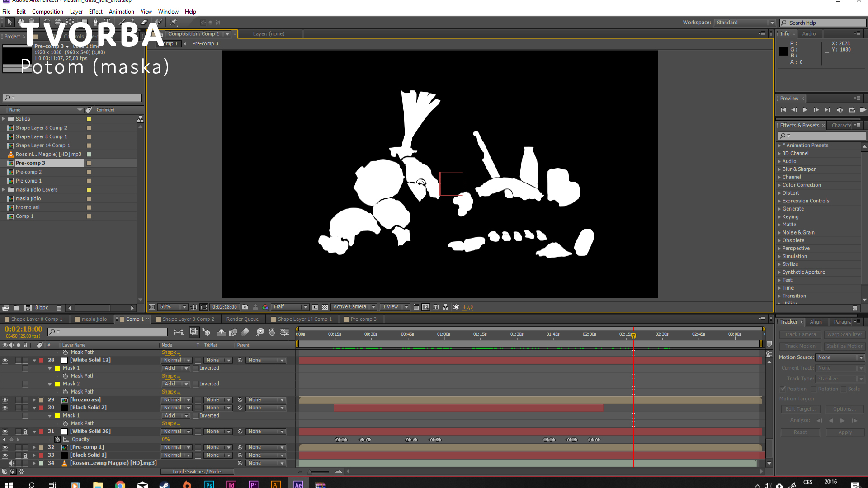Open After Effects from Windows taskbar
Image resolution: width=868 pixels, height=488 pixels.
pos(298,484)
